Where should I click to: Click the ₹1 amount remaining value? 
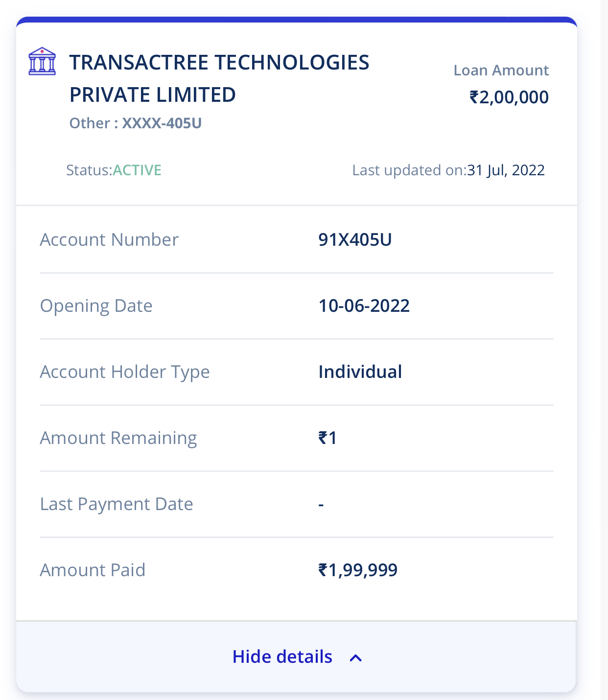327,438
